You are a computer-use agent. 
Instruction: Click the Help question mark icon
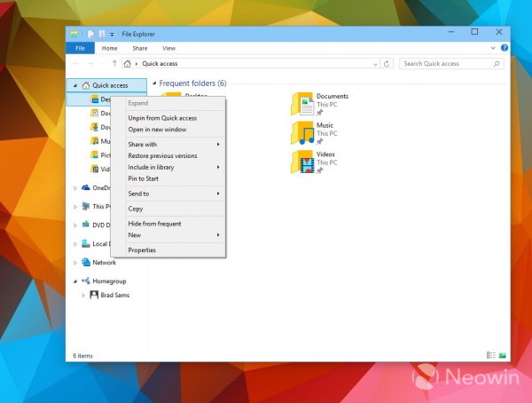click(505, 48)
